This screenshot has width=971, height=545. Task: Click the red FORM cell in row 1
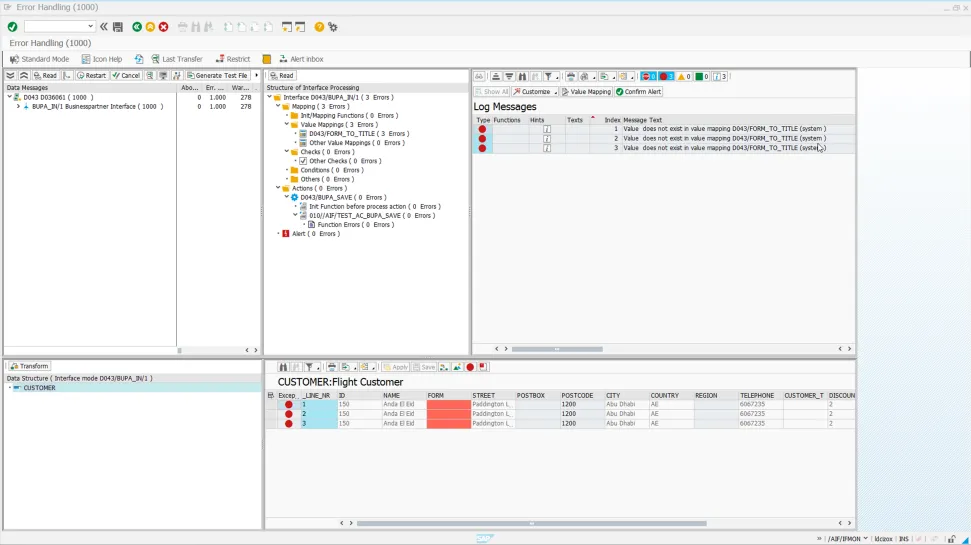click(448, 404)
